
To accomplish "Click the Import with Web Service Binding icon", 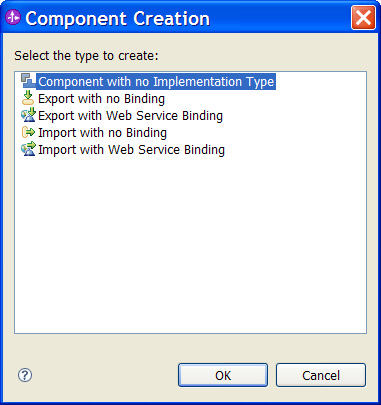I will click(x=28, y=149).
